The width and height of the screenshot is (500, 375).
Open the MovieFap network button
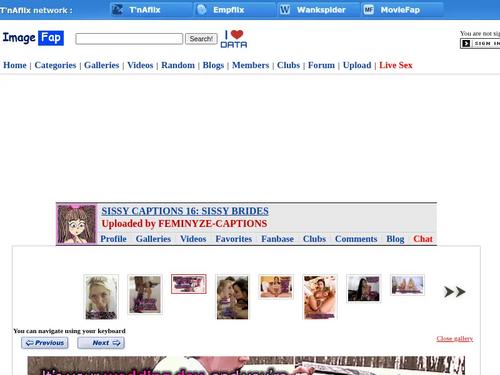402,10
